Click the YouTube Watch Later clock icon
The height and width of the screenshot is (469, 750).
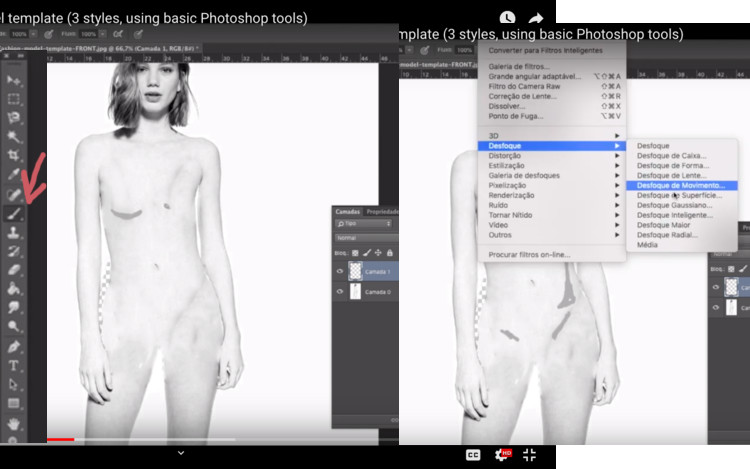507,18
